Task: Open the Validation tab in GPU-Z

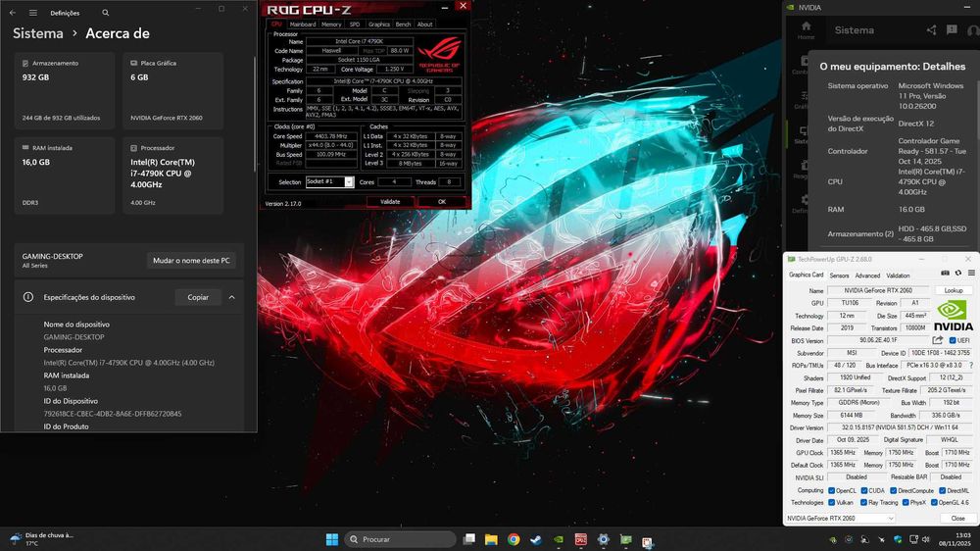Action: pos(898,275)
